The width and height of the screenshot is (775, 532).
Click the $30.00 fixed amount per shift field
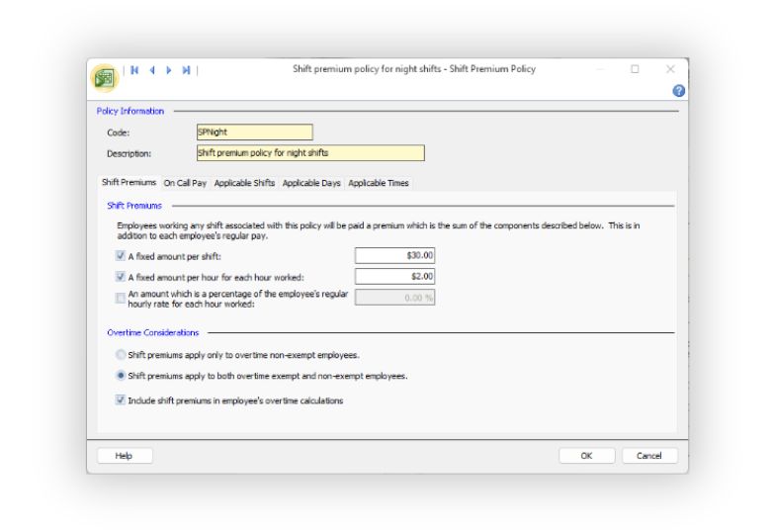[x=395, y=255]
